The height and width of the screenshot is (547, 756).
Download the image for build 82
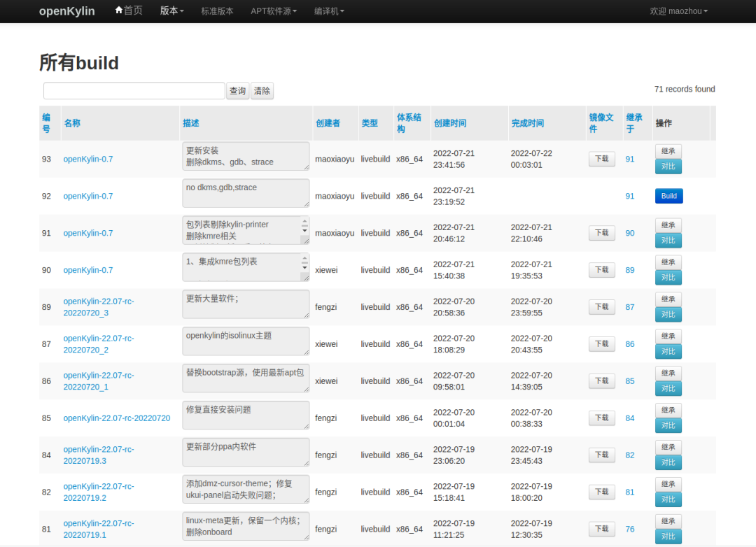(x=602, y=492)
